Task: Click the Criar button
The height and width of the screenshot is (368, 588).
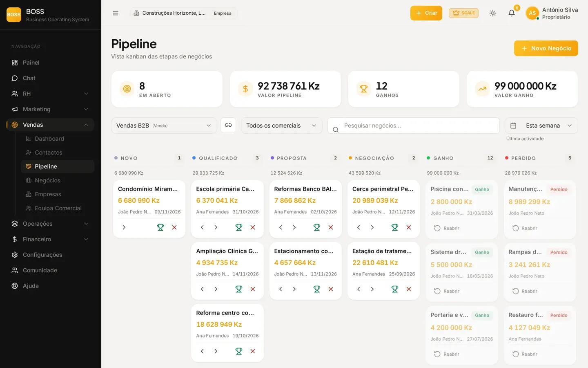Action: [x=426, y=13]
